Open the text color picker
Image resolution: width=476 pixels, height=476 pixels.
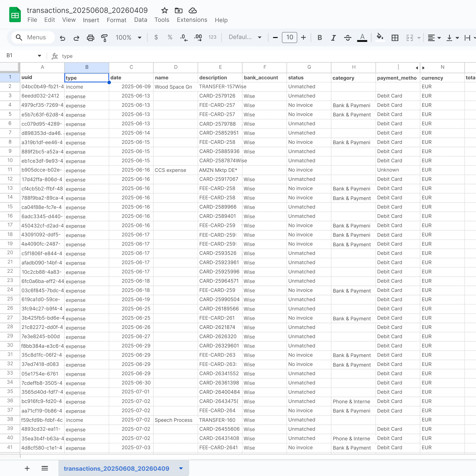click(362, 37)
